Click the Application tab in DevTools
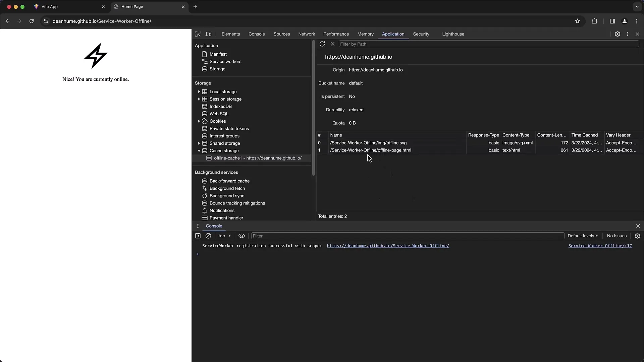This screenshot has width=644, height=362. pyautogui.click(x=393, y=34)
